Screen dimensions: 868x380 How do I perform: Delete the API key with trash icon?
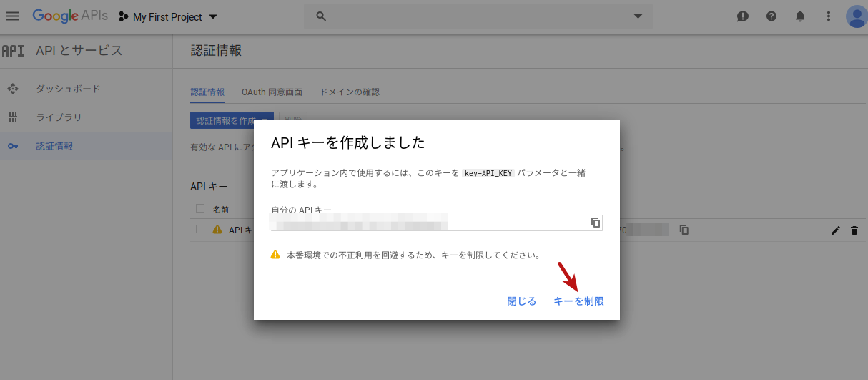tap(854, 230)
